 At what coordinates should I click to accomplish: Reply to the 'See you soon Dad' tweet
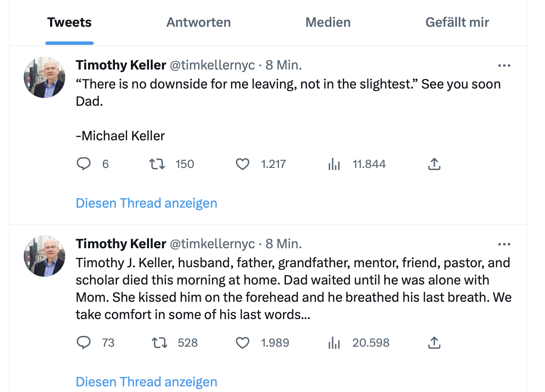click(x=84, y=164)
